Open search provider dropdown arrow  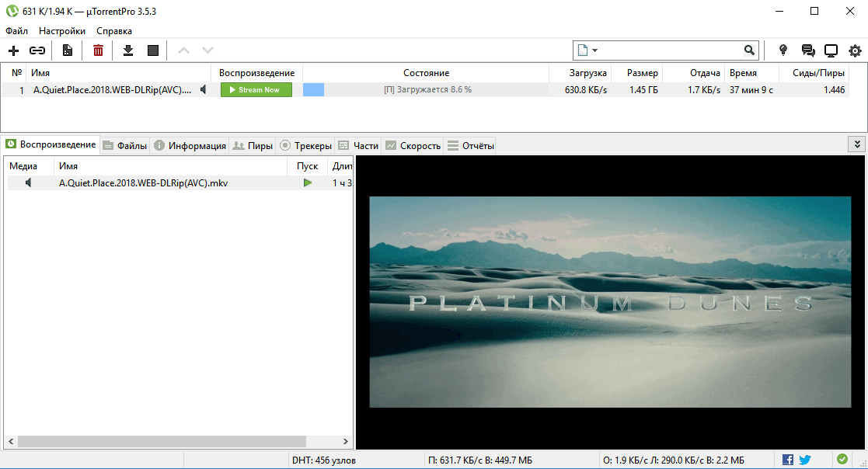coord(594,50)
